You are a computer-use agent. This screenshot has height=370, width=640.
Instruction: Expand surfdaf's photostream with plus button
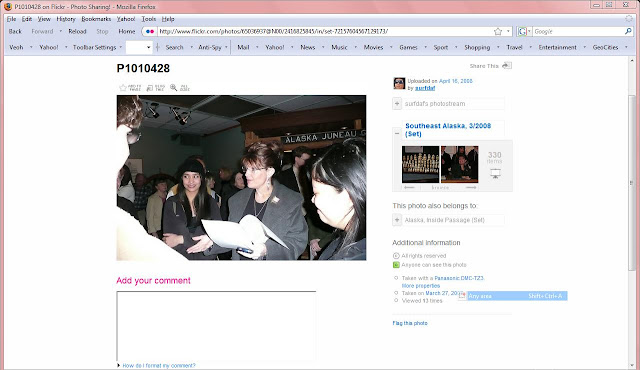coord(397,104)
